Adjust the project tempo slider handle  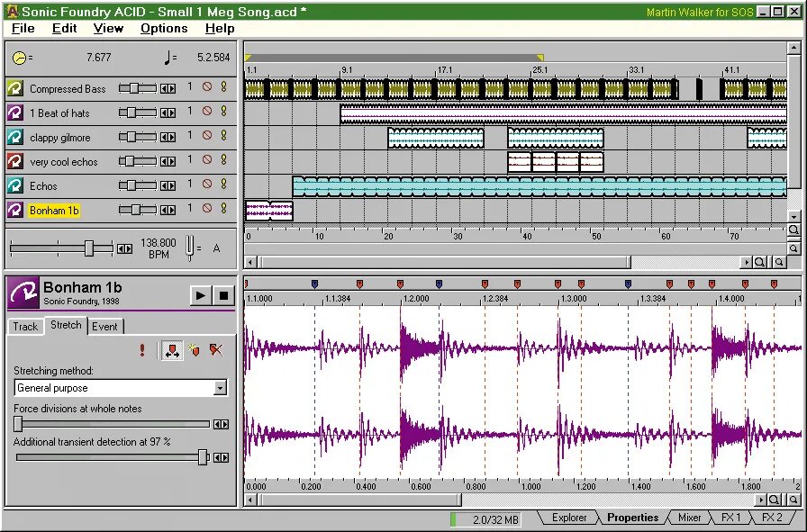(89, 248)
